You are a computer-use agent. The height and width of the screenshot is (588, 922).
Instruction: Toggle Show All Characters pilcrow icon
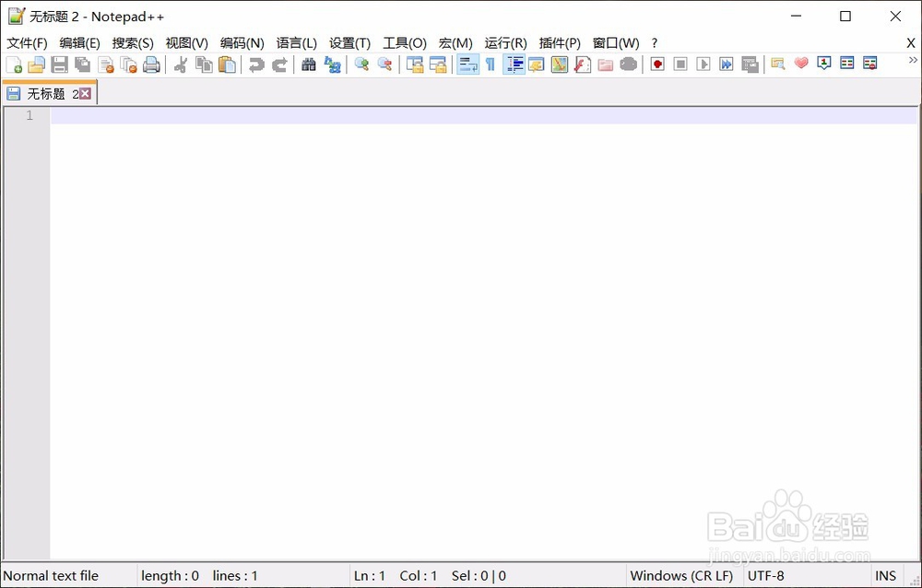pos(491,65)
